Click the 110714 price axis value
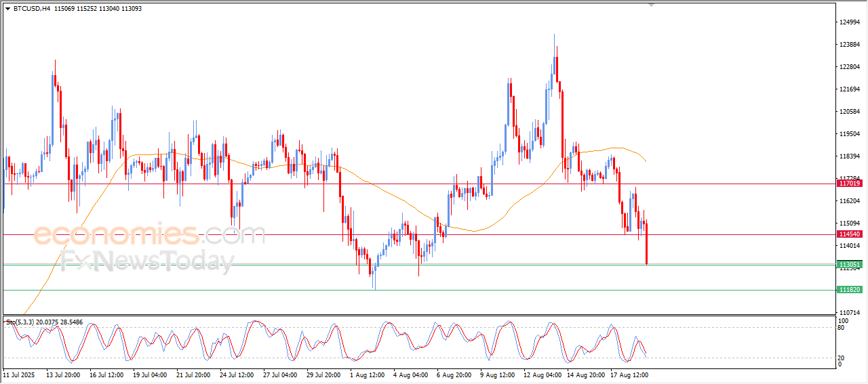 coord(850,313)
